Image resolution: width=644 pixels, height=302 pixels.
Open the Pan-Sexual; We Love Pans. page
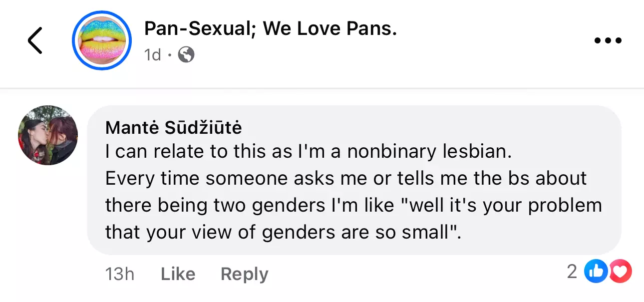[x=270, y=29]
